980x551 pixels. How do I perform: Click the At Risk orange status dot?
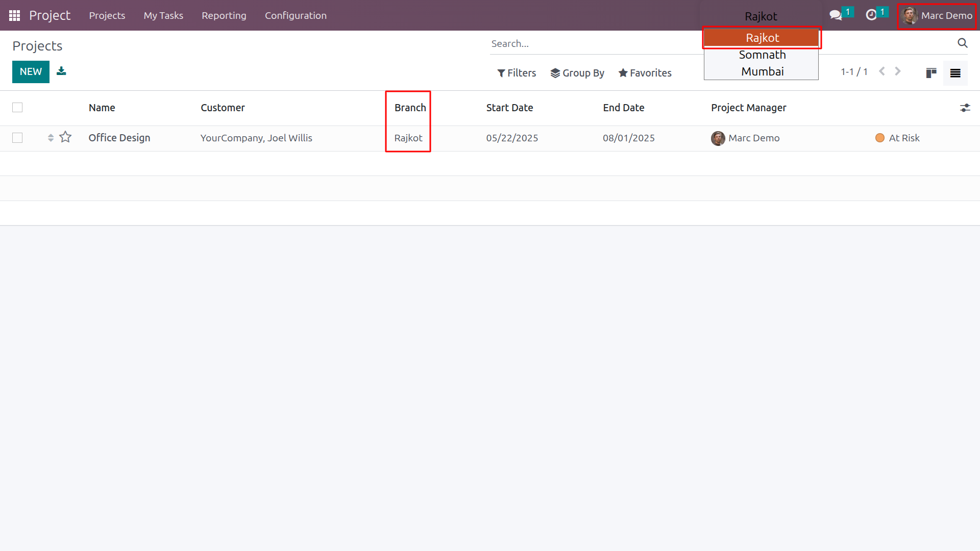pos(879,138)
